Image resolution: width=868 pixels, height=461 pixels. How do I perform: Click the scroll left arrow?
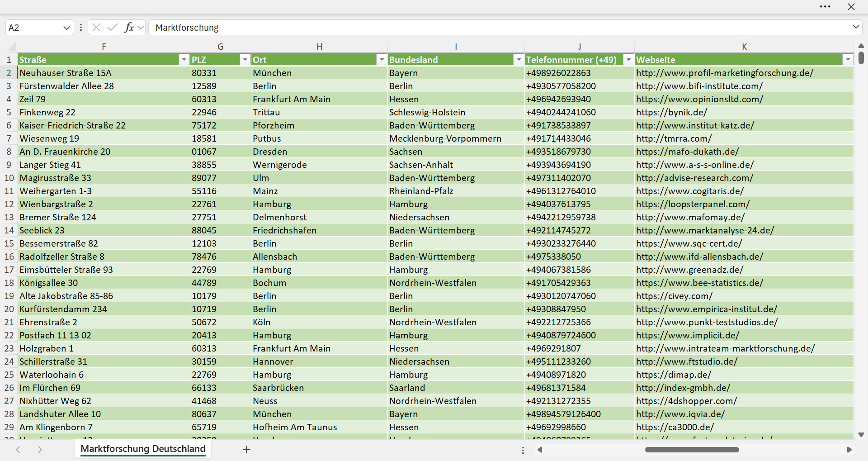539,450
